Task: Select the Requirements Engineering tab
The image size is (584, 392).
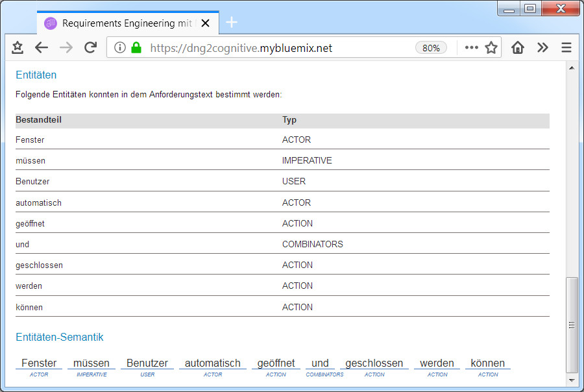Action: pos(123,23)
